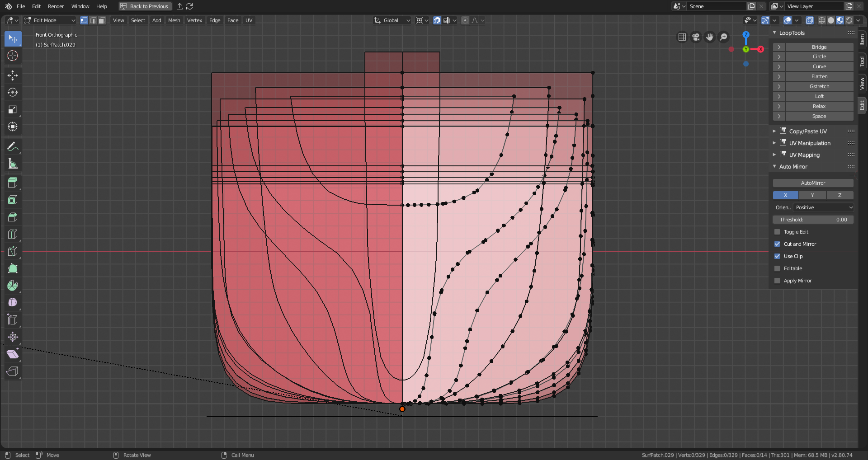Viewport: 868px width, 460px height.
Task: Toggle camera view in viewport
Action: point(696,37)
